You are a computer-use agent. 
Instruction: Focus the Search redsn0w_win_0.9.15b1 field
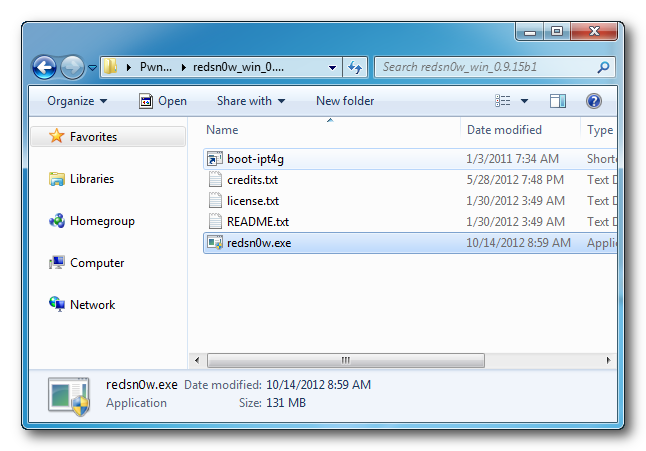click(485, 68)
